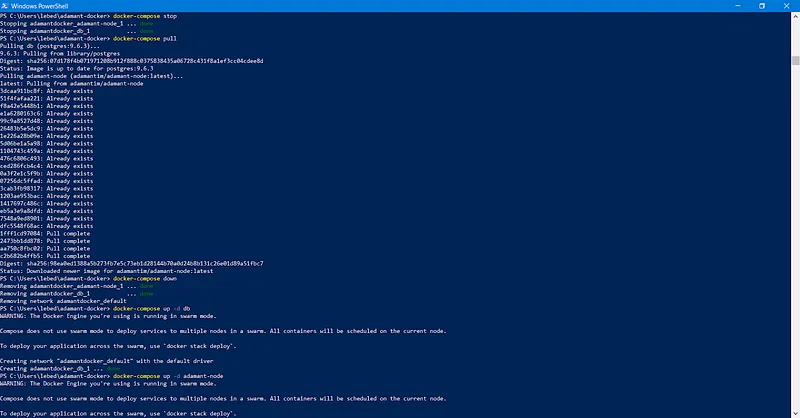Click the "docker-compose up -d adamant-node" command
The image size is (800, 418).
(168, 376)
